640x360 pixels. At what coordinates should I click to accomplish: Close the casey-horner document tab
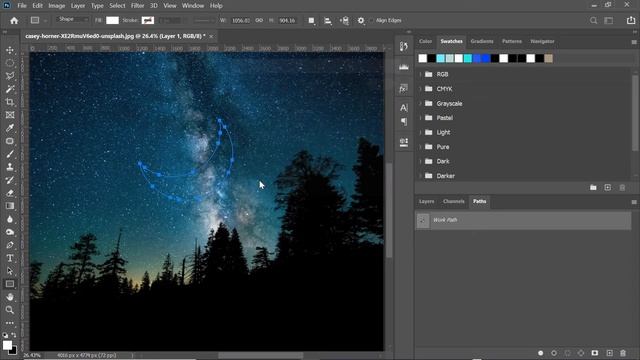click(211, 36)
